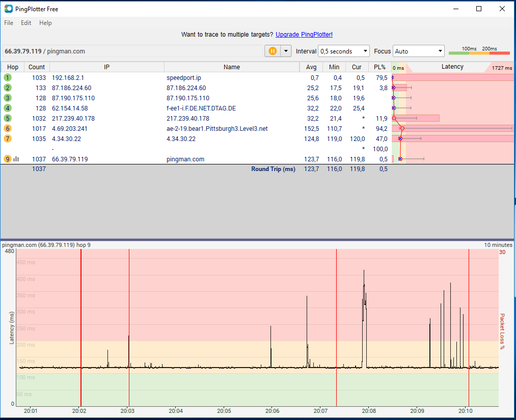Select the hop 6 orange circle icon
The height and width of the screenshot is (420, 516).
click(8, 129)
